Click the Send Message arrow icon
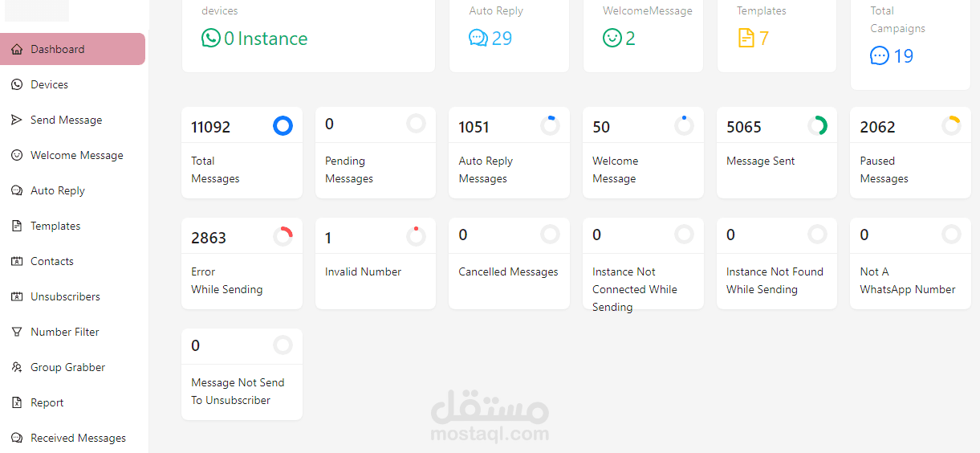The width and height of the screenshot is (980, 453). pos(17,120)
